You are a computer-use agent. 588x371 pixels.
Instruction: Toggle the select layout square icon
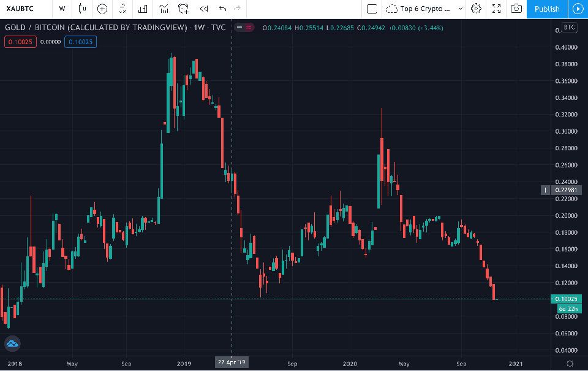371,9
